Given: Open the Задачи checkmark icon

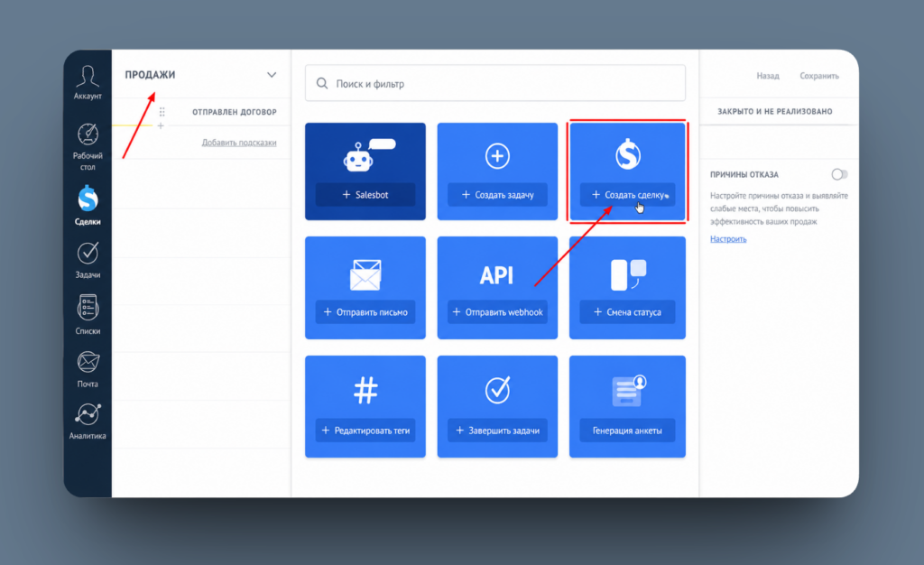Looking at the screenshot, I should coord(88,254).
